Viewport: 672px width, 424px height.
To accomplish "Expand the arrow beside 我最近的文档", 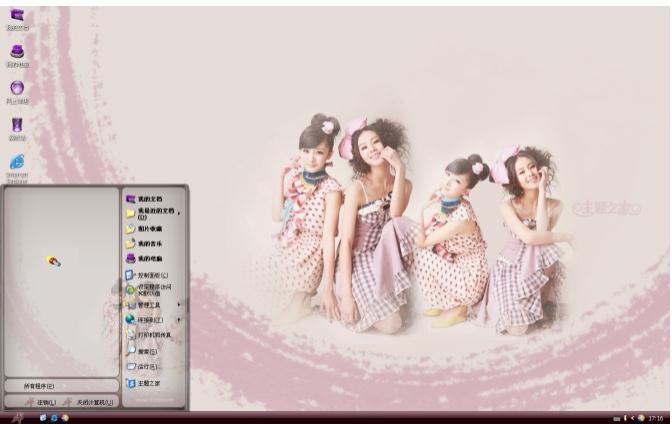I will coord(179,212).
